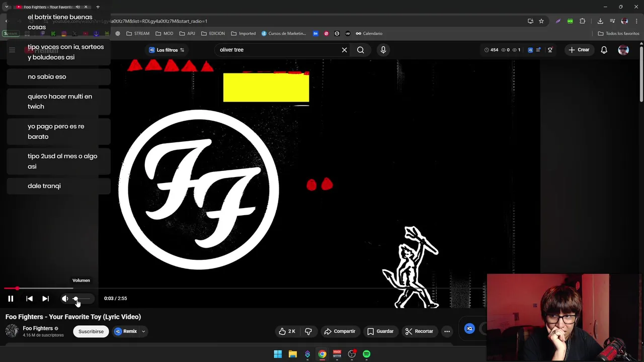Open the Foo Fighters channel name link
644x362 pixels.
pos(38,328)
